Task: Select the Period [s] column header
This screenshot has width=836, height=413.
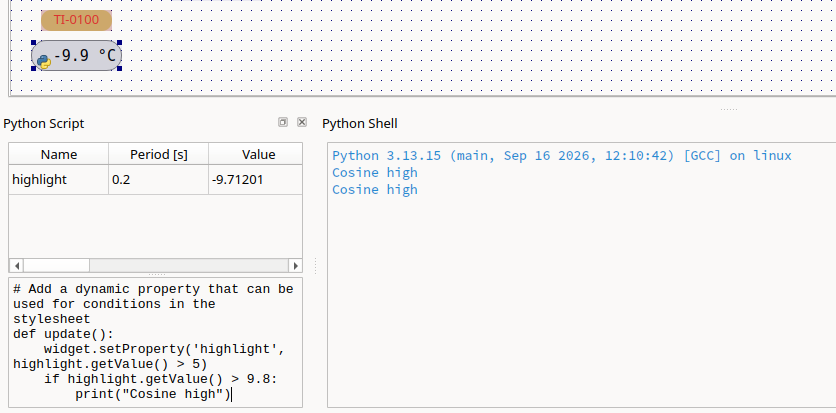Action: click(x=158, y=154)
